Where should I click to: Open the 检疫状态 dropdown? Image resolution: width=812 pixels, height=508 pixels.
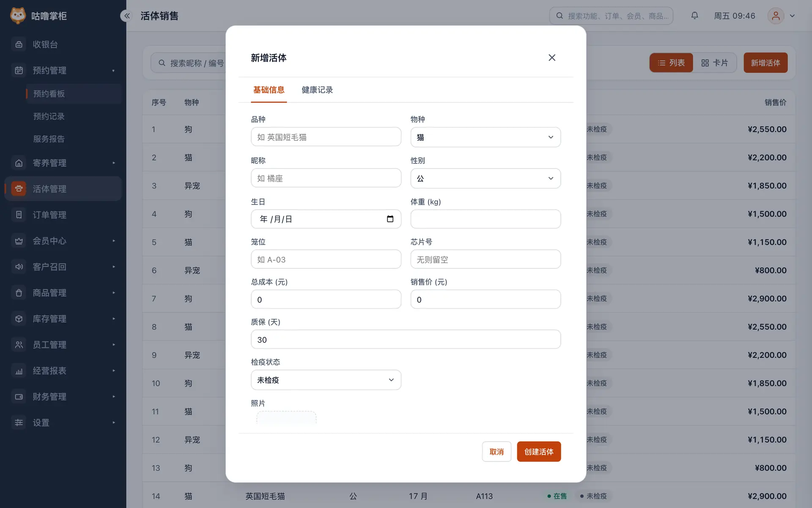click(326, 380)
